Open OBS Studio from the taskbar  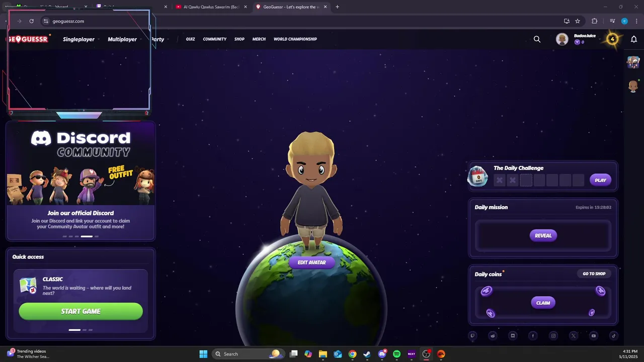[x=426, y=354]
